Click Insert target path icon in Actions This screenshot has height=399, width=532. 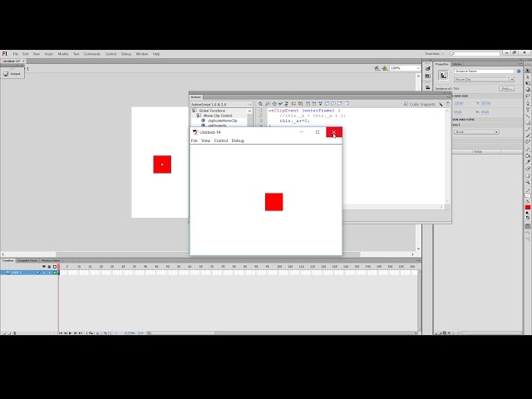[274, 104]
